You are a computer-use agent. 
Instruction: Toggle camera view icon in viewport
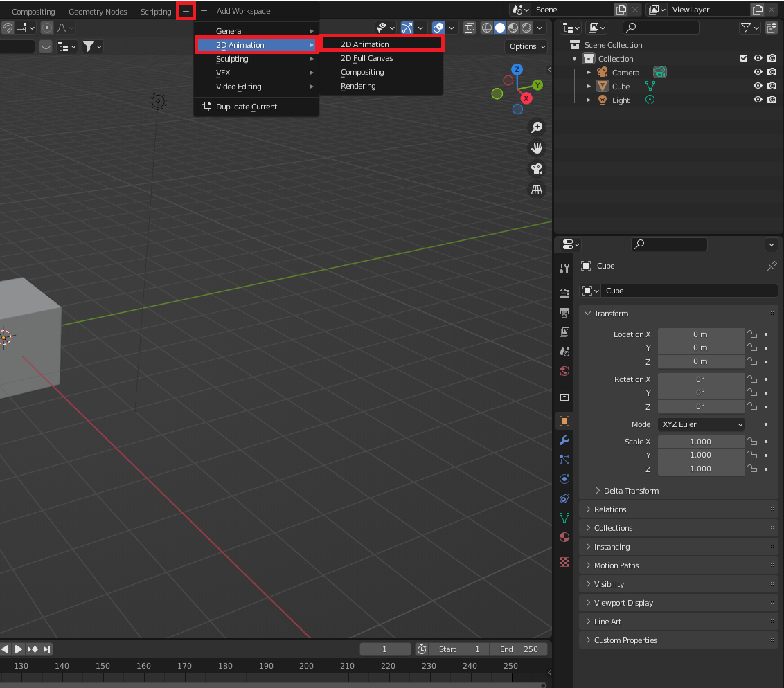click(x=537, y=170)
